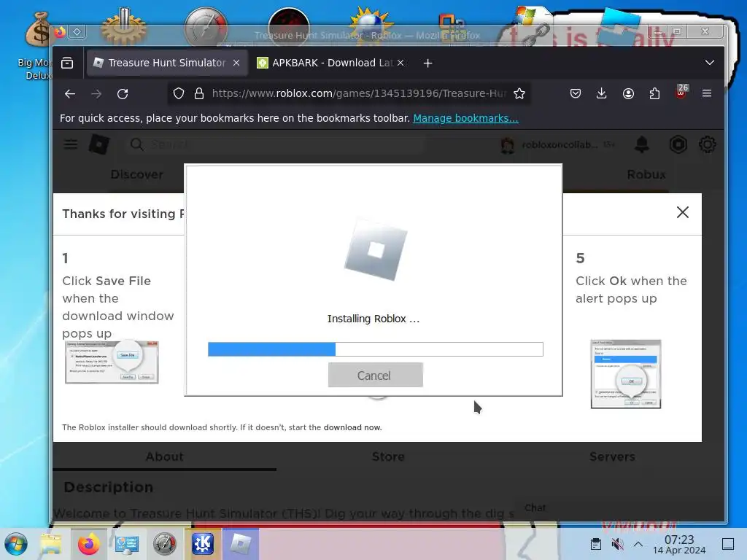This screenshot has height=560, width=747.
Task: Open Manage bookmarks link
Action: [465, 118]
